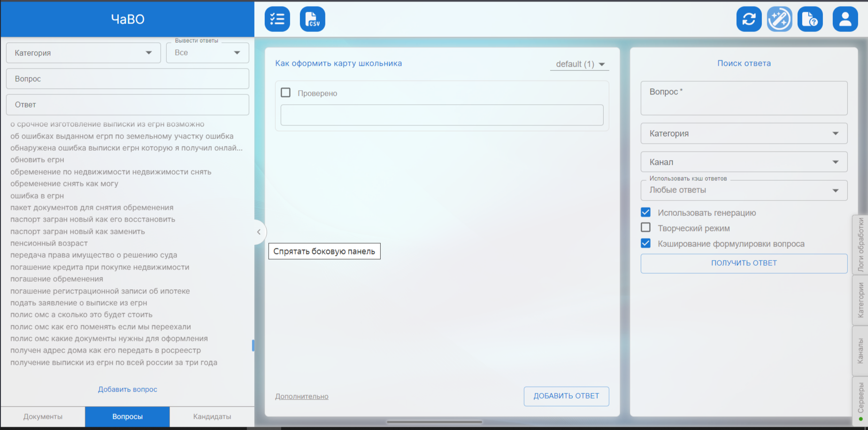Click the Добавить вопрос link
This screenshot has height=430, width=868.
127,389
